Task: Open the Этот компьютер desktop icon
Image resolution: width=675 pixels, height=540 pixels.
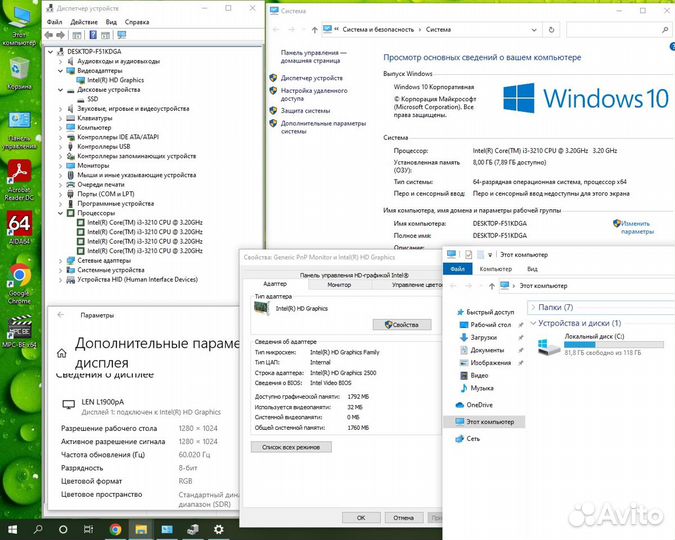Action: coord(19,27)
